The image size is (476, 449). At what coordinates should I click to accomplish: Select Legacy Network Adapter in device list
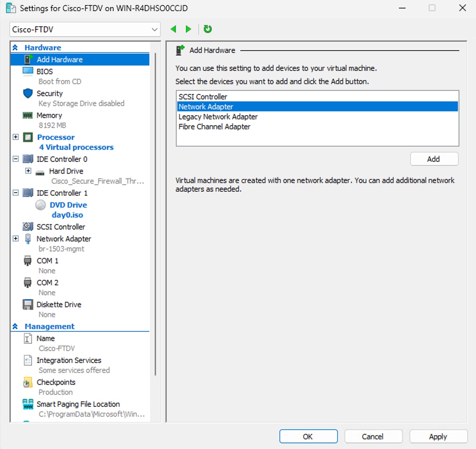point(218,117)
